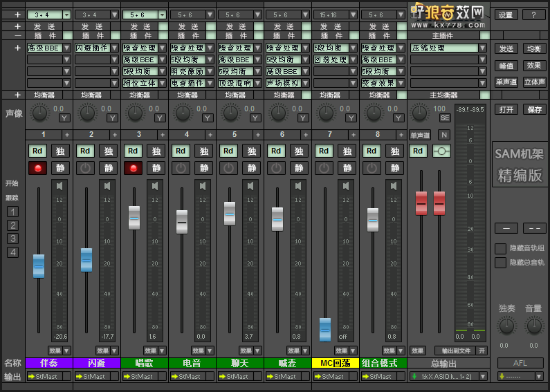Click 主均衡器 master EQ label
The image size is (550, 392).
(x=443, y=95)
